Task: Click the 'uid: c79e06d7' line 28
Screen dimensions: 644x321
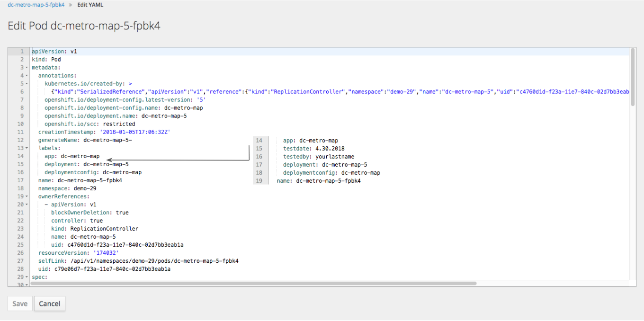Action: point(104,269)
